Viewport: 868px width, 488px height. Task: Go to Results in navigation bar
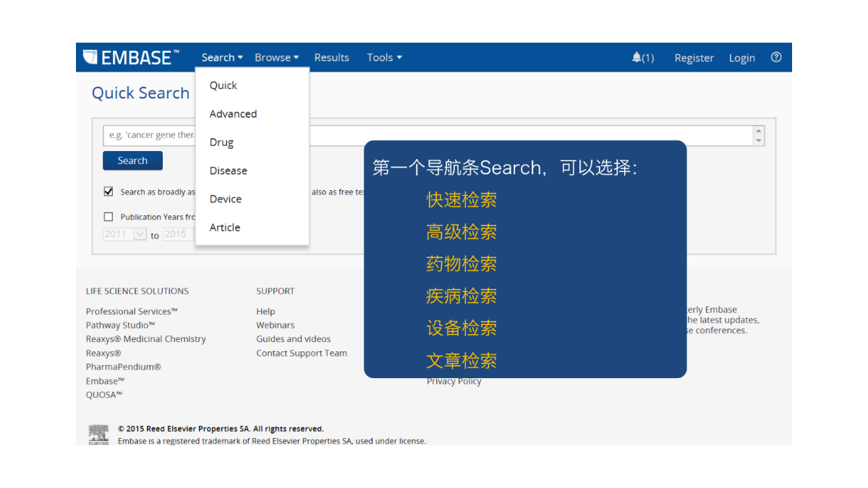pyautogui.click(x=331, y=58)
